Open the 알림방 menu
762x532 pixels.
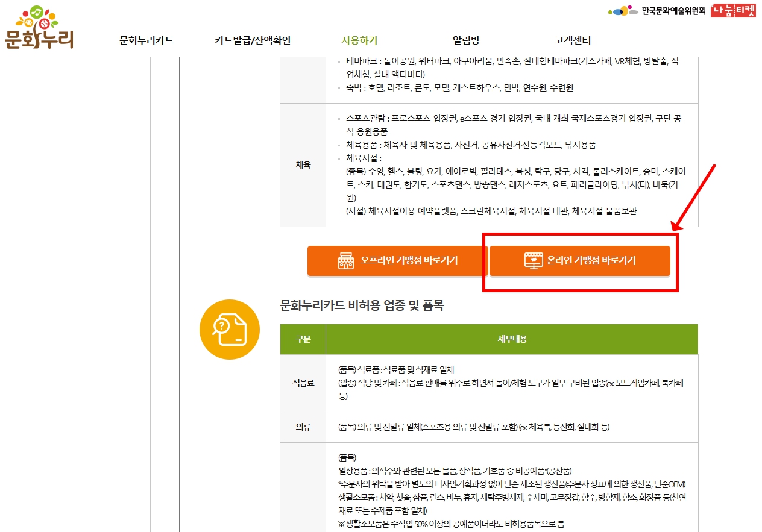pyautogui.click(x=466, y=41)
